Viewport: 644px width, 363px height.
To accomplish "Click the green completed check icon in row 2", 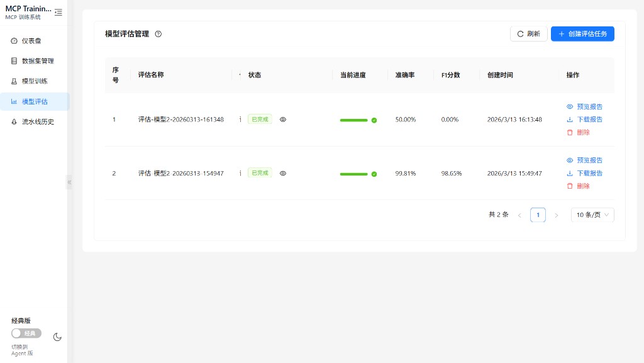I will 374,174.
